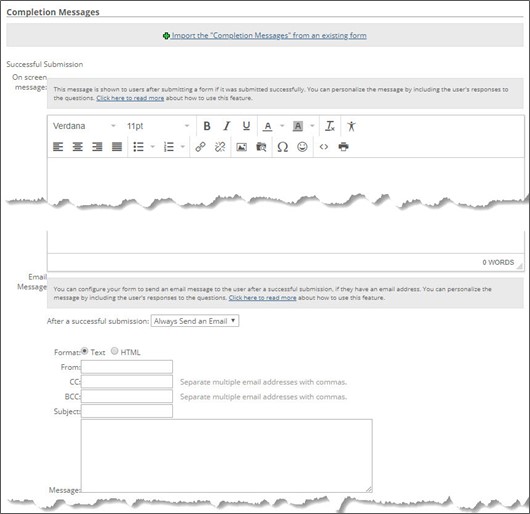Choose the HTML format radio button
530x514 pixels.
115,351
